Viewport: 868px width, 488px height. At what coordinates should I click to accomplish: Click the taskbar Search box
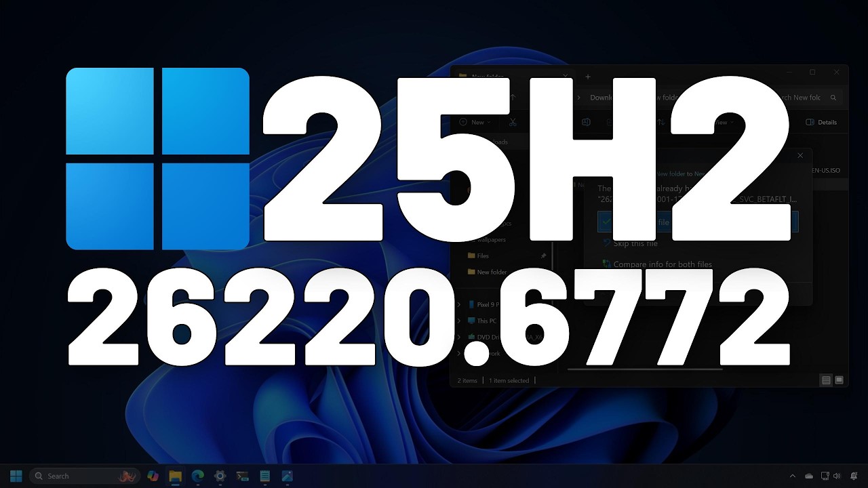click(84, 476)
